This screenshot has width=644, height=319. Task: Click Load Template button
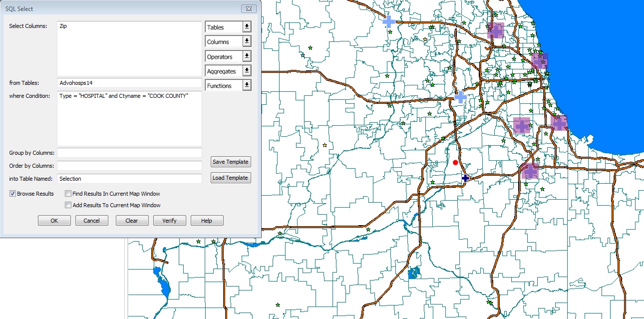click(231, 178)
